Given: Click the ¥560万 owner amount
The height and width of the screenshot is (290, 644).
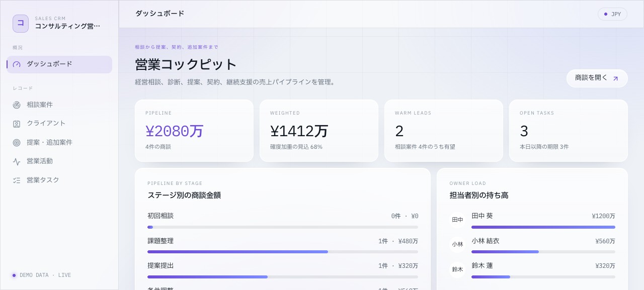Looking at the screenshot, I should pos(605,241).
